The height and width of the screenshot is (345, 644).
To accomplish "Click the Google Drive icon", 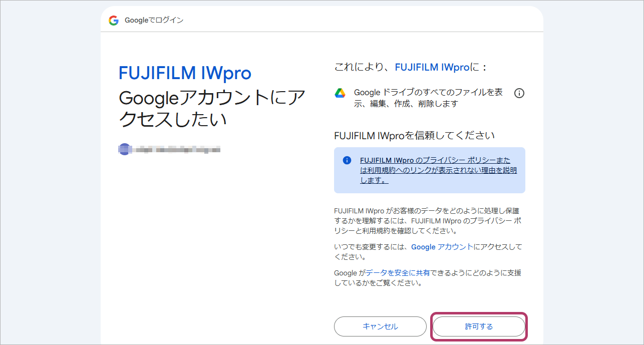I will coord(340,93).
